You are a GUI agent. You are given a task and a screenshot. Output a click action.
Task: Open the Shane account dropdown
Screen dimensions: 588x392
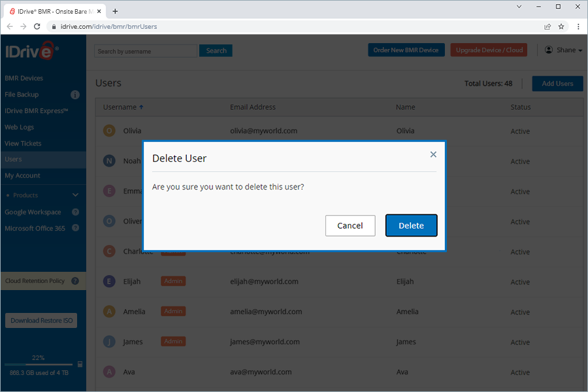[564, 50]
